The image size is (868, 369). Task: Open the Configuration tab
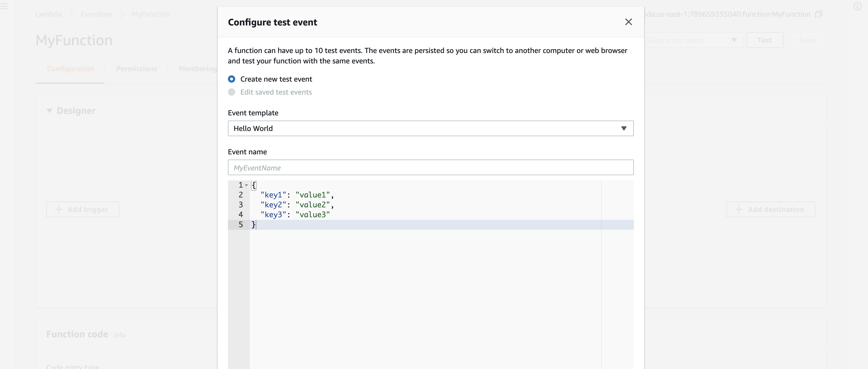(71, 69)
